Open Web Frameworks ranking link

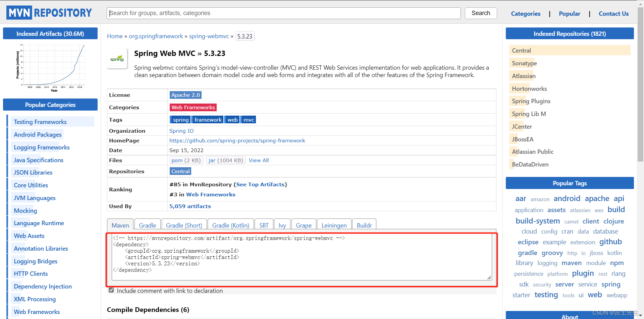click(x=211, y=195)
